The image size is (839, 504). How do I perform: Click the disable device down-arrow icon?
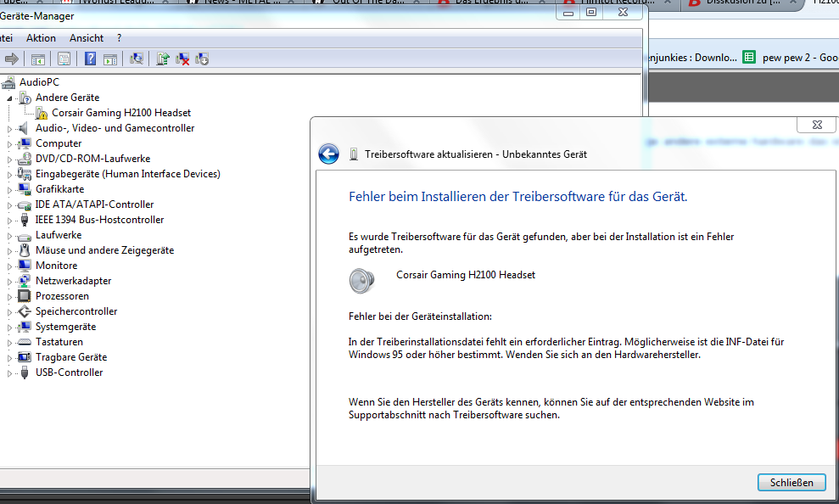[x=202, y=59]
